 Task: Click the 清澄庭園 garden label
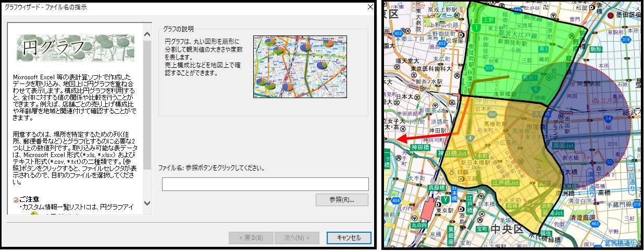583,217
